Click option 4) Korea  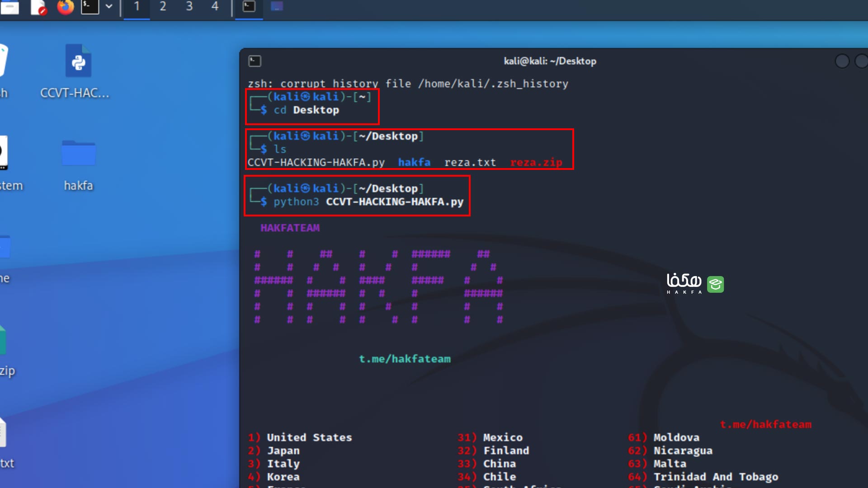point(274,477)
